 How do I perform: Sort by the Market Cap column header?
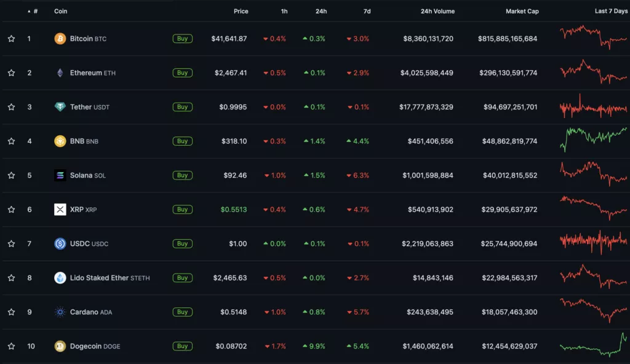tap(522, 11)
